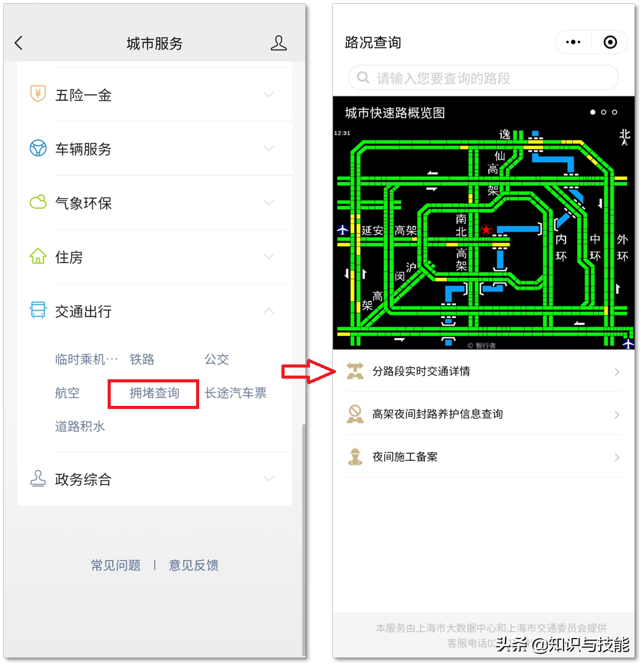Open 高架夜间封路养护信息查询 entry
This screenshot has height=667, width=644.
click(x=484, y=414)
